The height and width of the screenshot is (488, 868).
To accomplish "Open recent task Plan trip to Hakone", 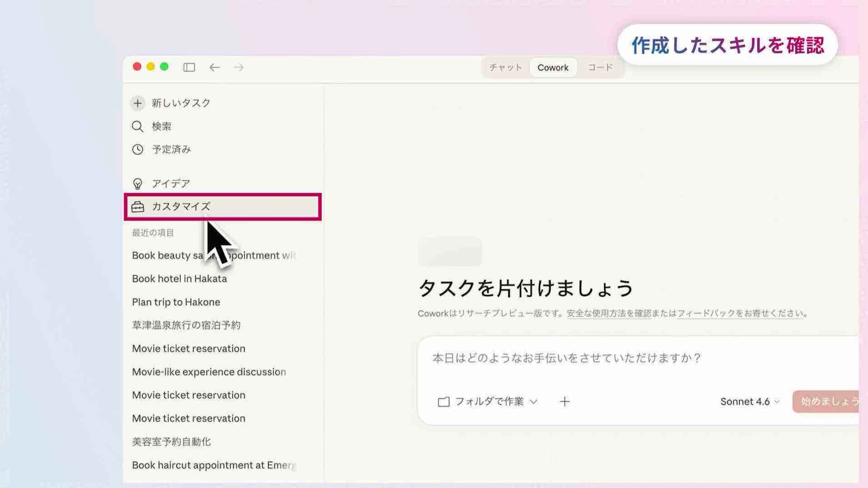I will click(176, 302).
